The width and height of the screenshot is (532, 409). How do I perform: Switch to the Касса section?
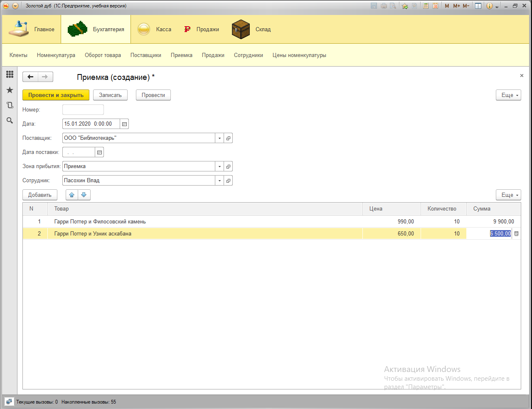click(x=154, y=29)
